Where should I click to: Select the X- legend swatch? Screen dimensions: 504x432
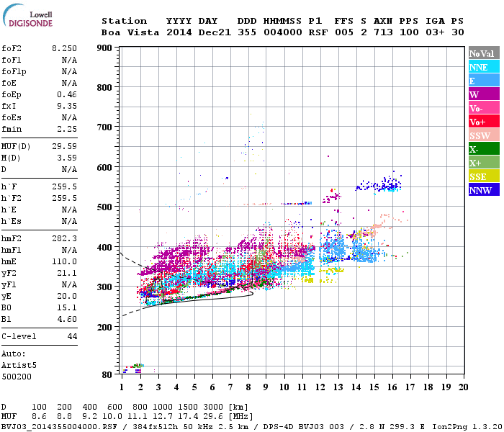coord(484,149)
